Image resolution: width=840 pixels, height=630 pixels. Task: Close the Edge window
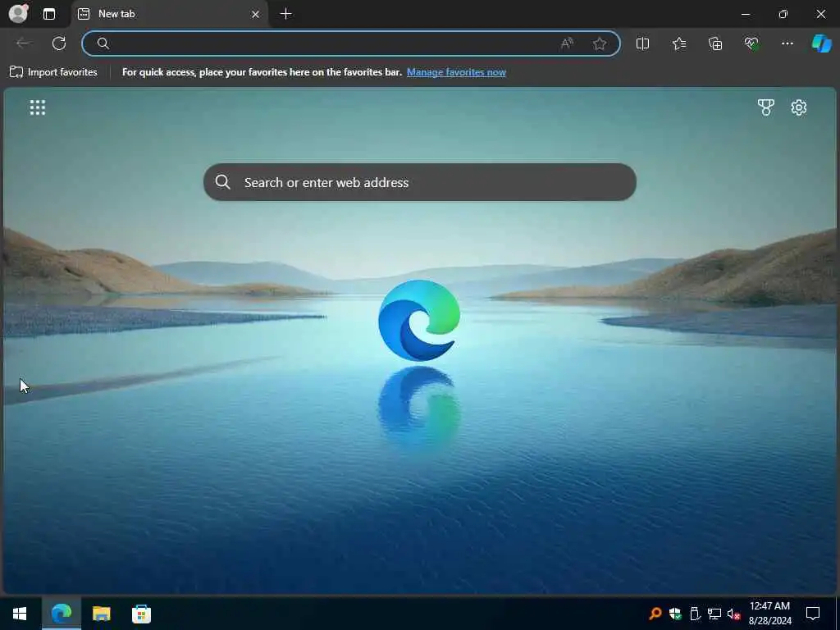click(x=820, y=14)
